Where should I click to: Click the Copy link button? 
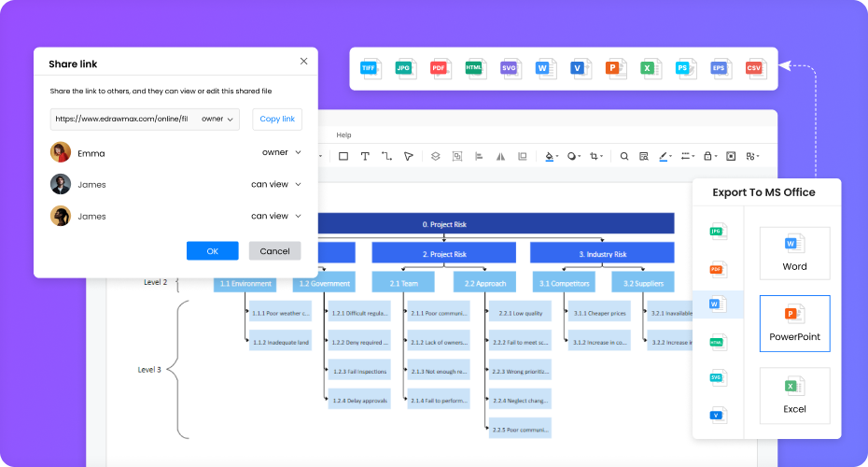tap(276, 119)
